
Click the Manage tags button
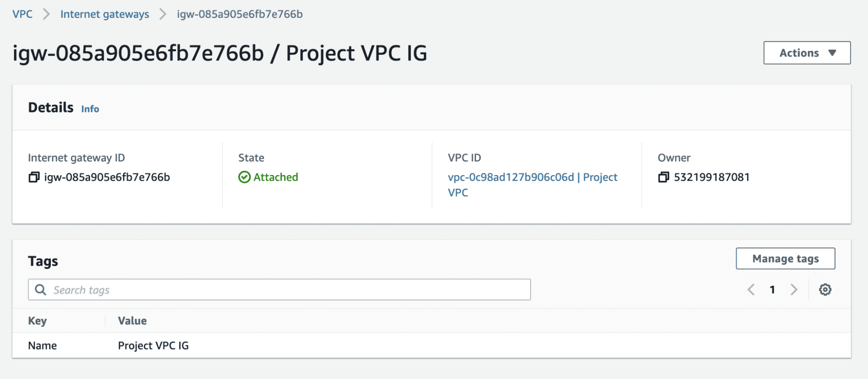pyautogui.click(x=785, y=258)
